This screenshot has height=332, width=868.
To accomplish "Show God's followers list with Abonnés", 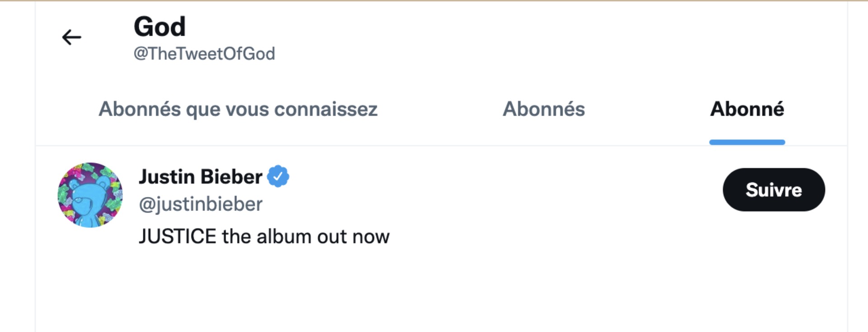I will point(544,109).
